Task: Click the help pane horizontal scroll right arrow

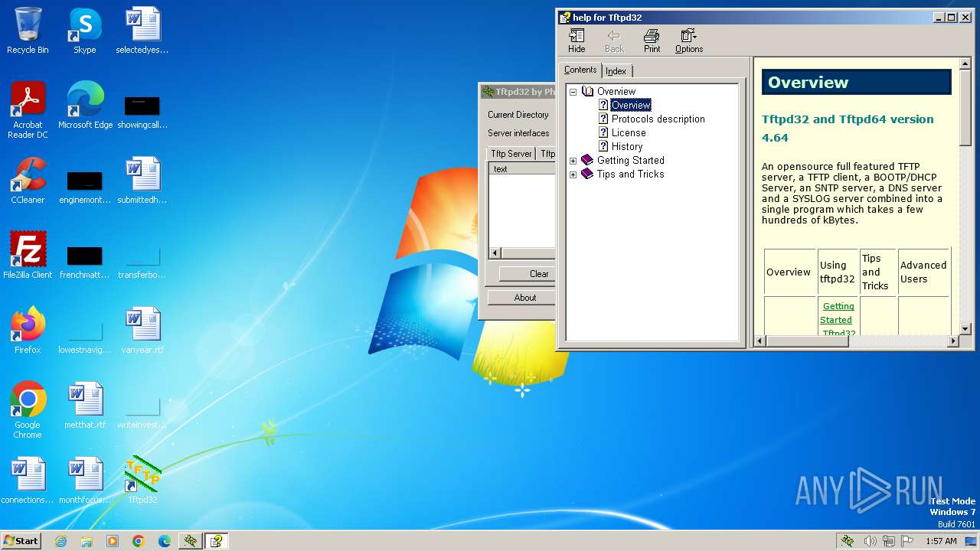Action: click(x=953, y=341)
